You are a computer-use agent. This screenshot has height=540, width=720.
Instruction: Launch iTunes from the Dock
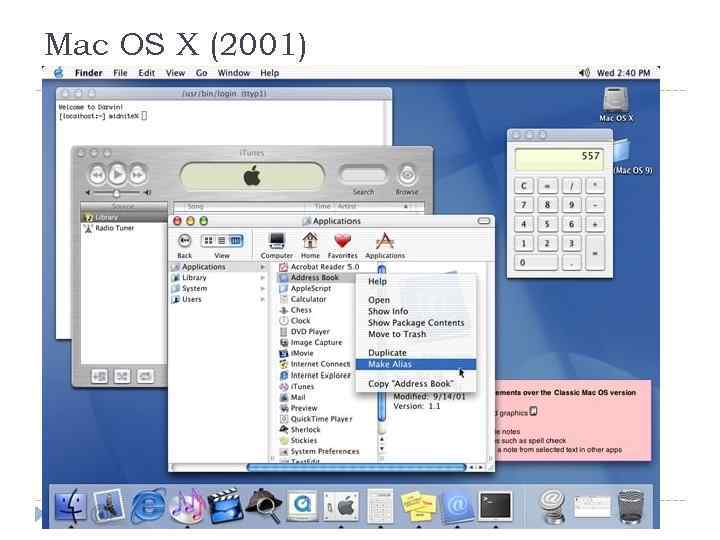point(186,506)
